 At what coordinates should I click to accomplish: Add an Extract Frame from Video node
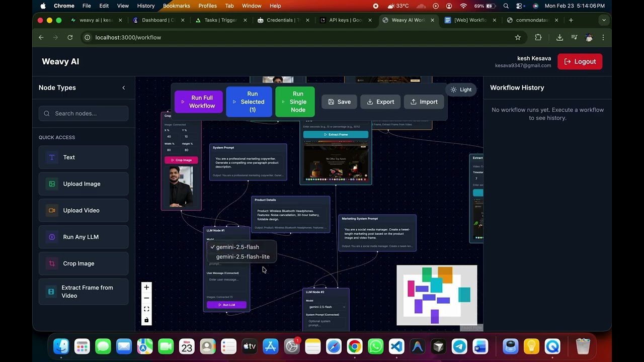(84, 292)
